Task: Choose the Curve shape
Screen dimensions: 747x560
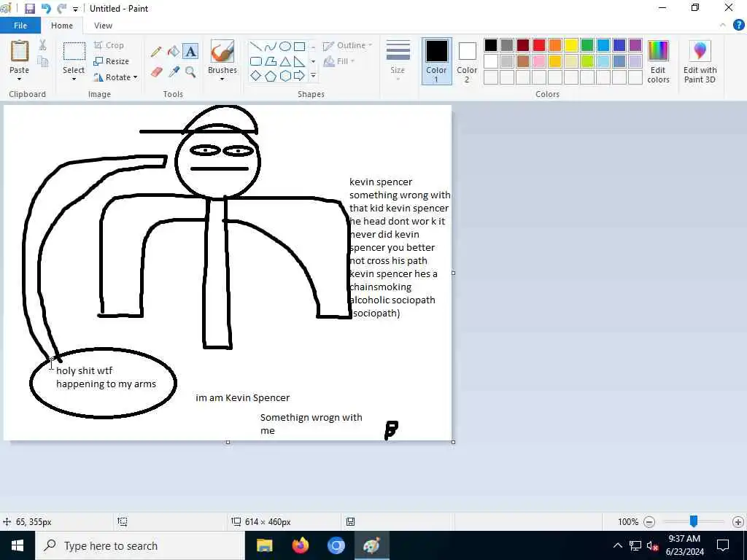Action: [271, 46]
